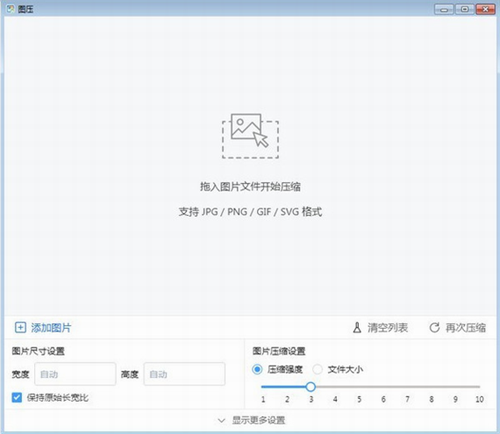Screen dimensions: 500x434
Task: Click the 图压 app icon in title bar
Action: 11,9
